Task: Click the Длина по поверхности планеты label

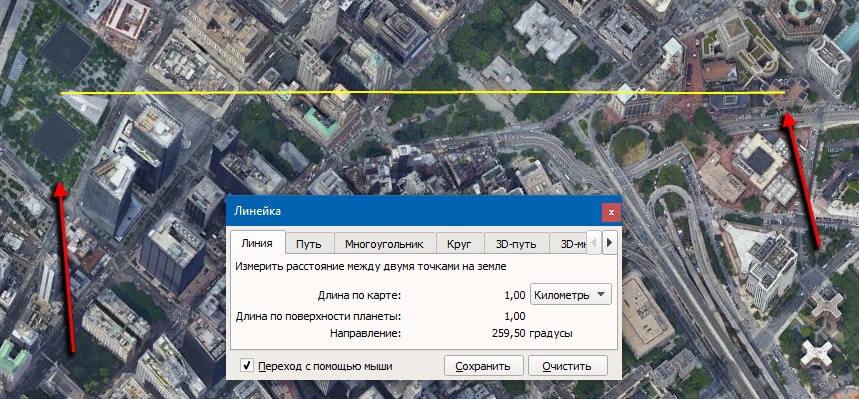Action: (318, 316)
